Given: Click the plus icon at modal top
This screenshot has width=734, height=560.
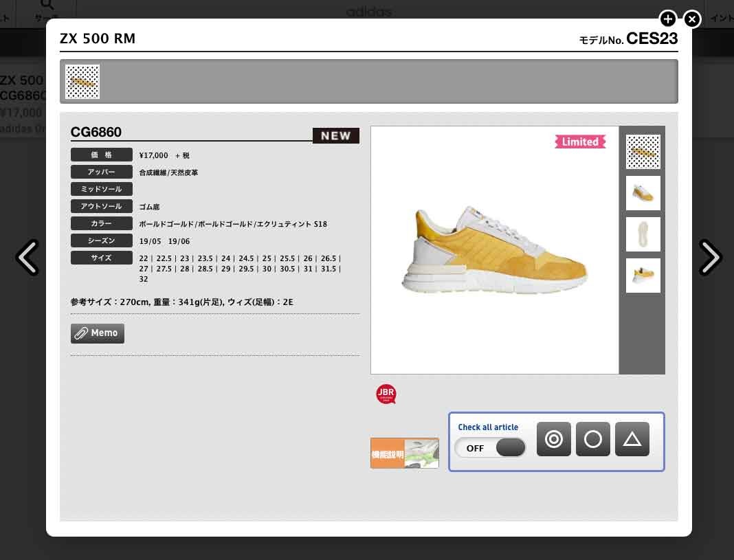Looking at the screenshot, I should coord(667,19).
